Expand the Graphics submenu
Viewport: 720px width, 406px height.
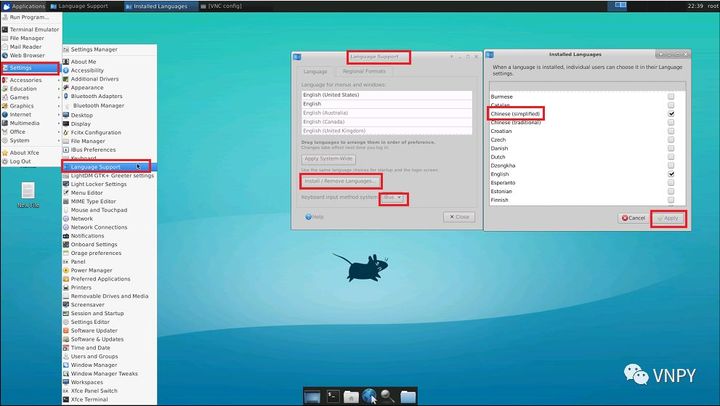tap(30, 106)
